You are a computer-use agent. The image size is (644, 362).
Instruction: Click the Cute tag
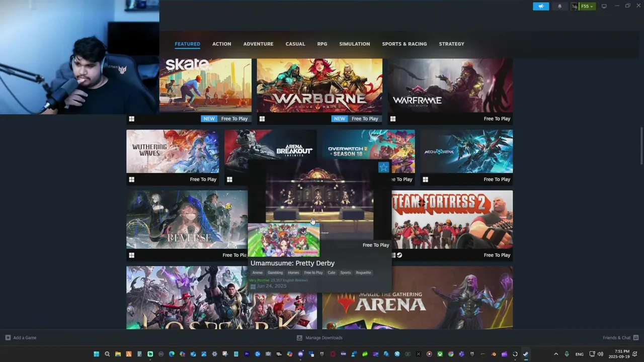click(332, 273)
